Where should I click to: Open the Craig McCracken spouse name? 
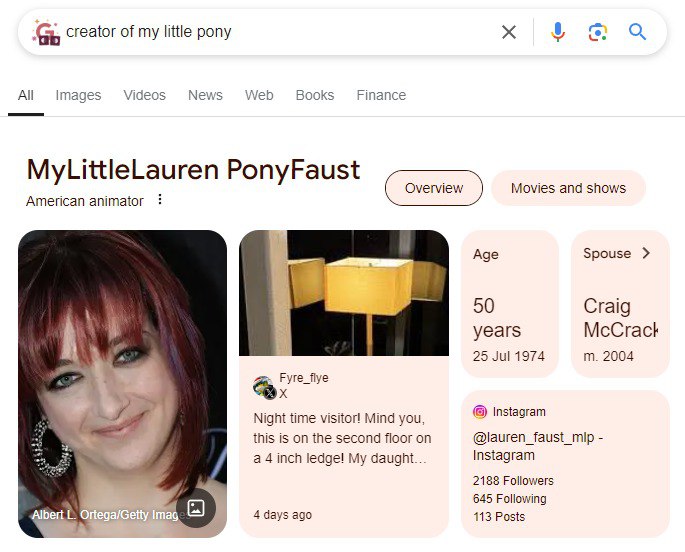620,318
